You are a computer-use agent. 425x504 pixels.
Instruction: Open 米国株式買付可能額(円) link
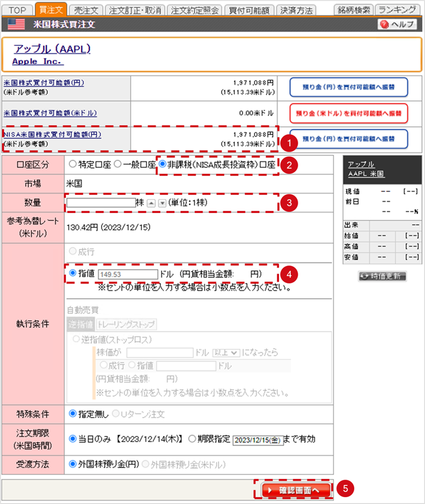click(x=44, y=82)
